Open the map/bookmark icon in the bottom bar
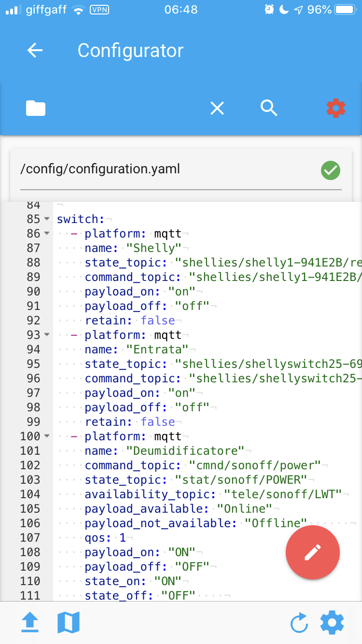Viewport: 362px width, 644px height. point(68,622)
